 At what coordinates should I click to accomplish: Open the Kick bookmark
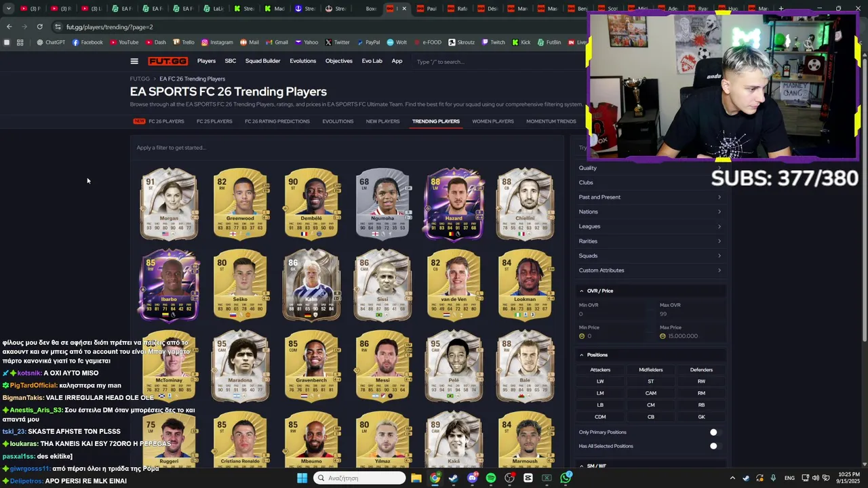coord(521,42)
